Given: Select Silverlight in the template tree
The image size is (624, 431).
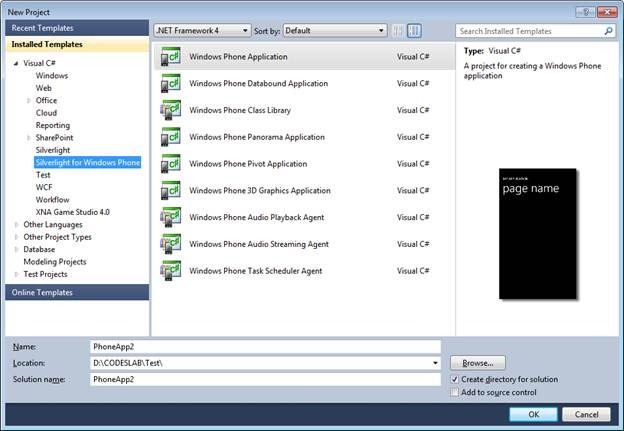Looking at the screenshot, I should tap(53, 150).
